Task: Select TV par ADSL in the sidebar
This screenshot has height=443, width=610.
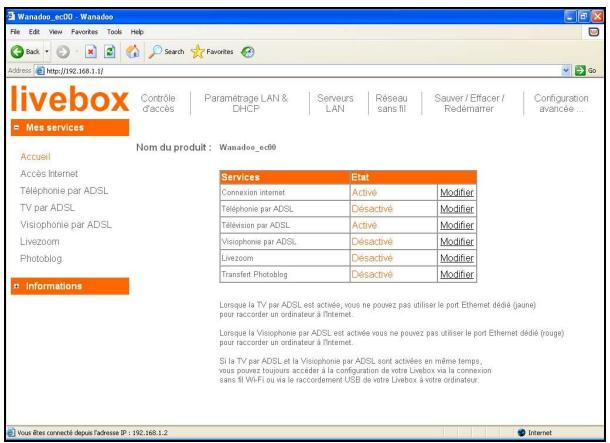Action: click(x=47, y=208)
